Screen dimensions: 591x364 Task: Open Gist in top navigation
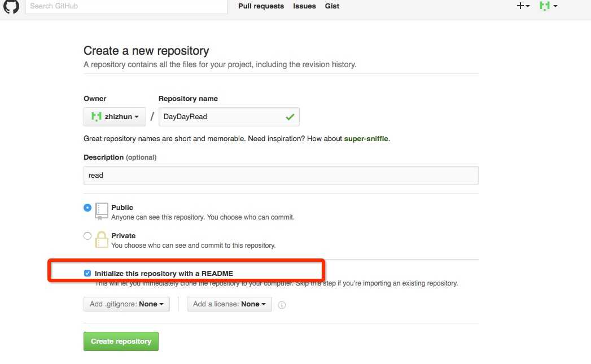tap(332, 6)
